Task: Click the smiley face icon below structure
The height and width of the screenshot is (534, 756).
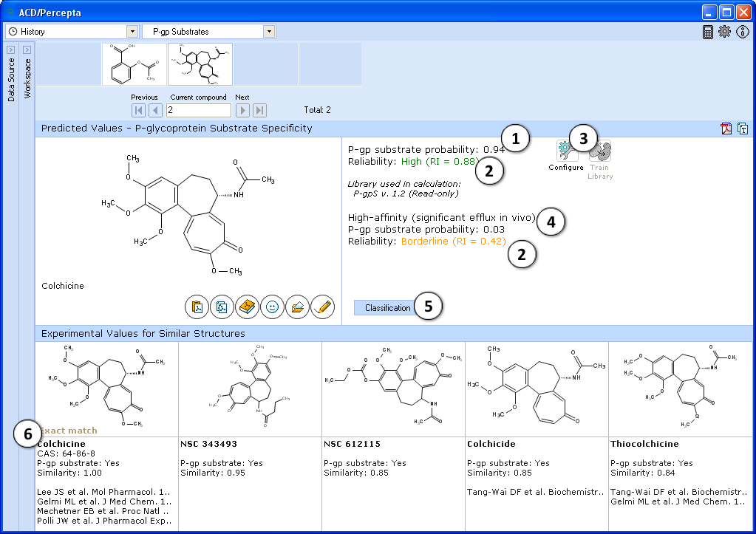Action: (273, 306)
